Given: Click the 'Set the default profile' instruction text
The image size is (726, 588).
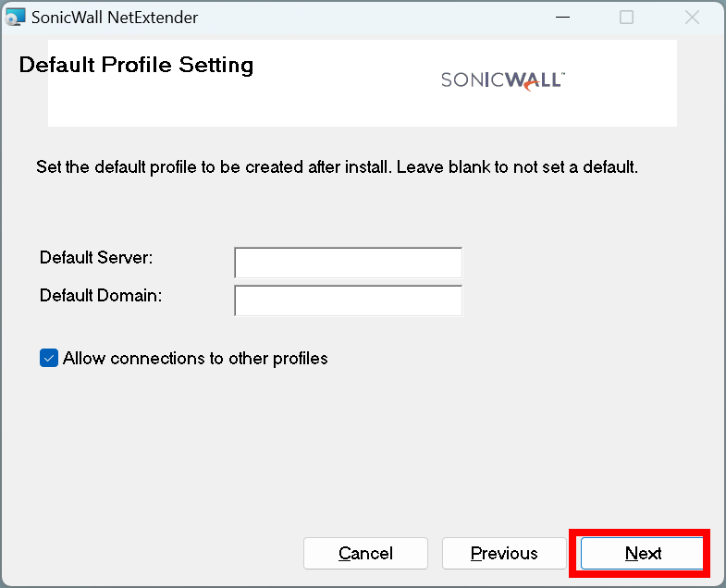Looking at the screenshot, I should (x=337, y=167).
